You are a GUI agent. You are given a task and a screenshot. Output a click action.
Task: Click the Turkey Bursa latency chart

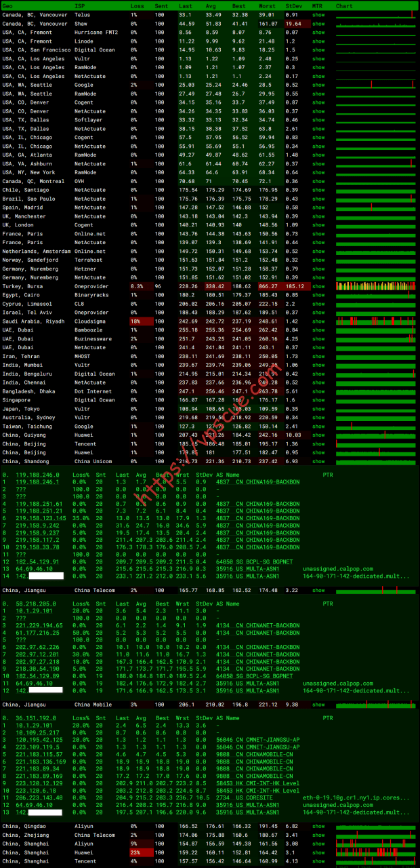tap(375, 286)
